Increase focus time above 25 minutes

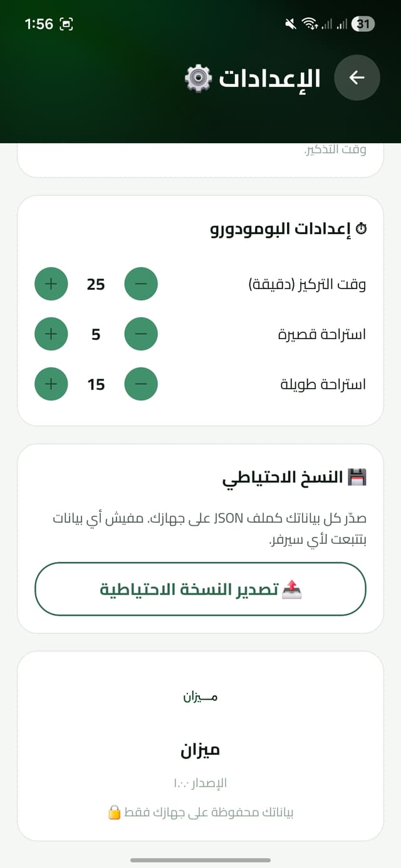coord(51,283)
